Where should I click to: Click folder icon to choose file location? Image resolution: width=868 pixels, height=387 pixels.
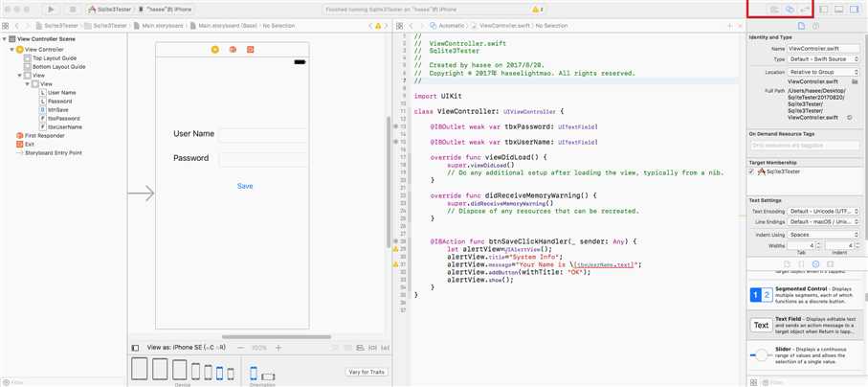point(856,81)
